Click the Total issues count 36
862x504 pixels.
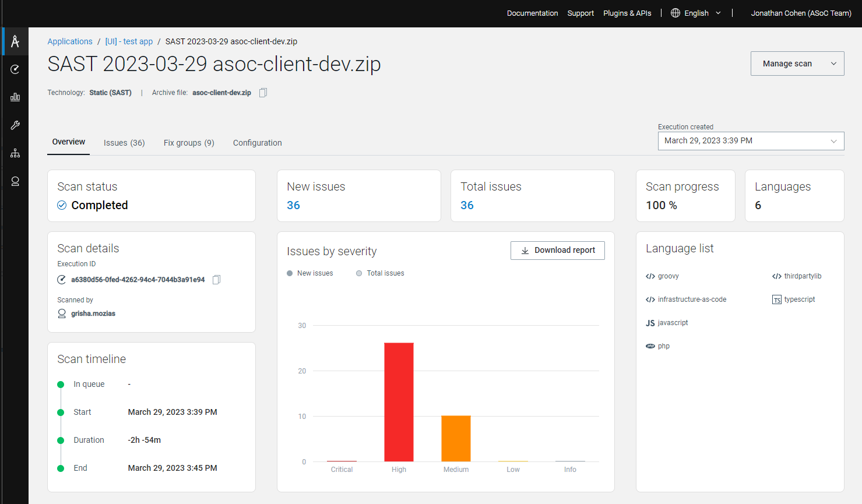coord(467,205)
